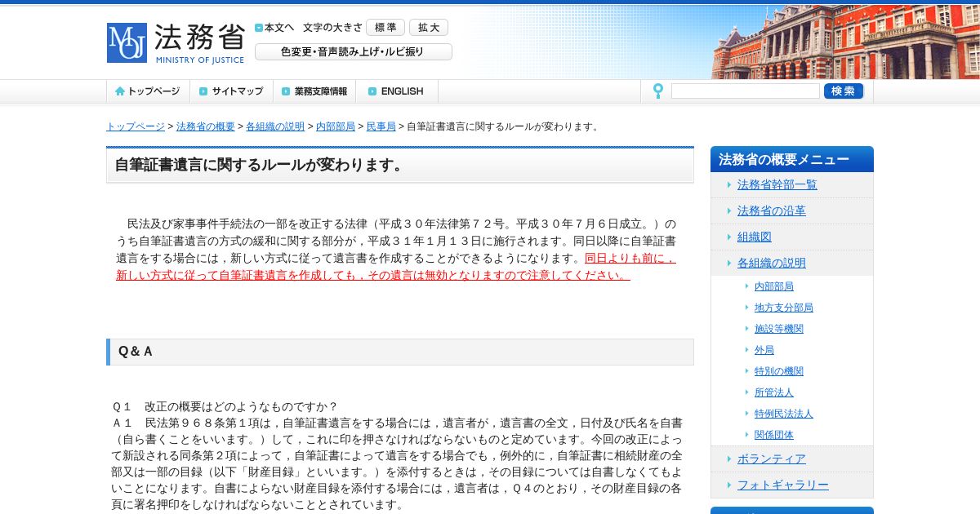Open 民事局 breadcrumb link
Viewport: 980px width, 514px height.
click(381, 126)
